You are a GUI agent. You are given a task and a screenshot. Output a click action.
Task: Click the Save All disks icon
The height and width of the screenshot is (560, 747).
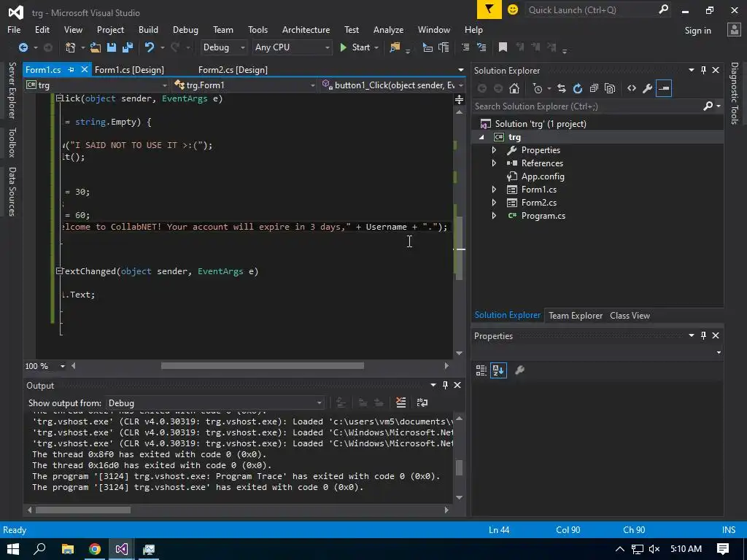coord(127,47)
